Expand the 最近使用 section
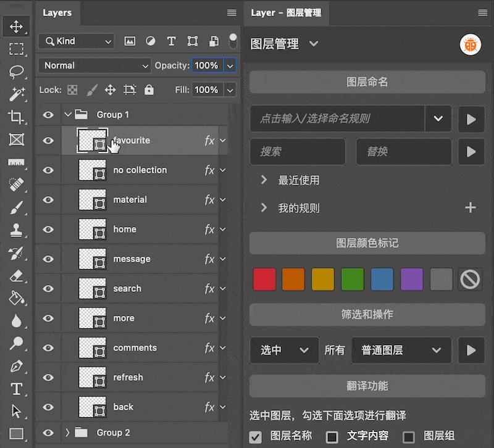The image size is (494, 448). pos(264,180)
